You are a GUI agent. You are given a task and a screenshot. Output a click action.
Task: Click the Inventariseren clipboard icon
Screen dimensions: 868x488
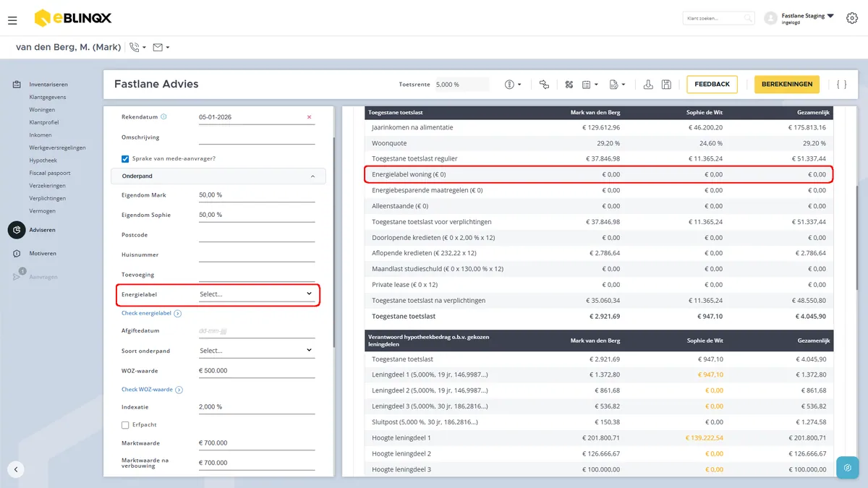[17, 85]
